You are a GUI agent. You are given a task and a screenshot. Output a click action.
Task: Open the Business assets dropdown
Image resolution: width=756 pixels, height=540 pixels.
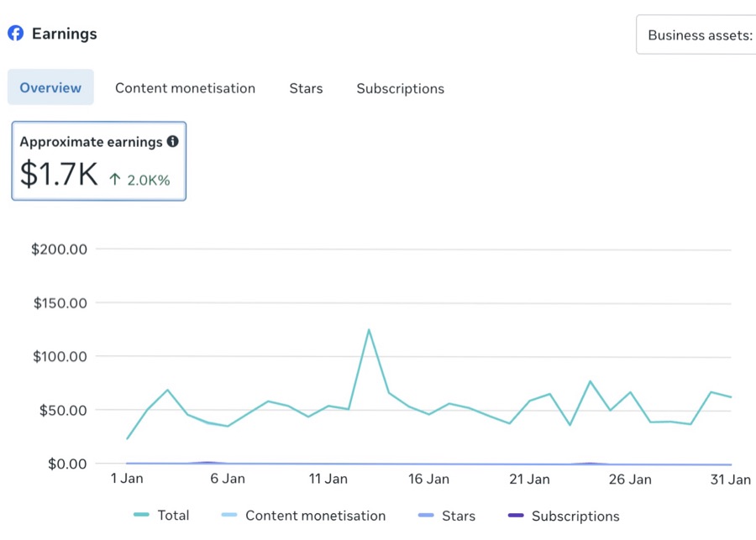pos(696,34)
